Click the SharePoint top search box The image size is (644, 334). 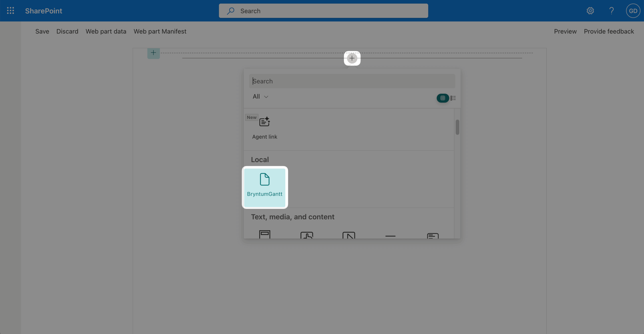323,11
